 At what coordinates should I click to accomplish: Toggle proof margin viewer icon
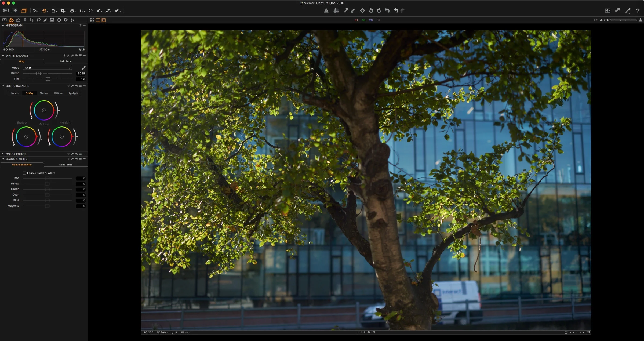tap(104, 20)
